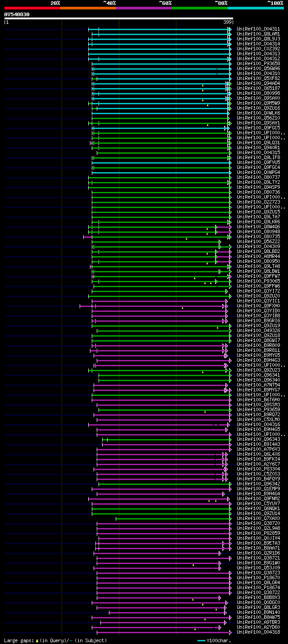Click the green ~80% identity legend segment
The image size is (288, 644).
[199, 8]
